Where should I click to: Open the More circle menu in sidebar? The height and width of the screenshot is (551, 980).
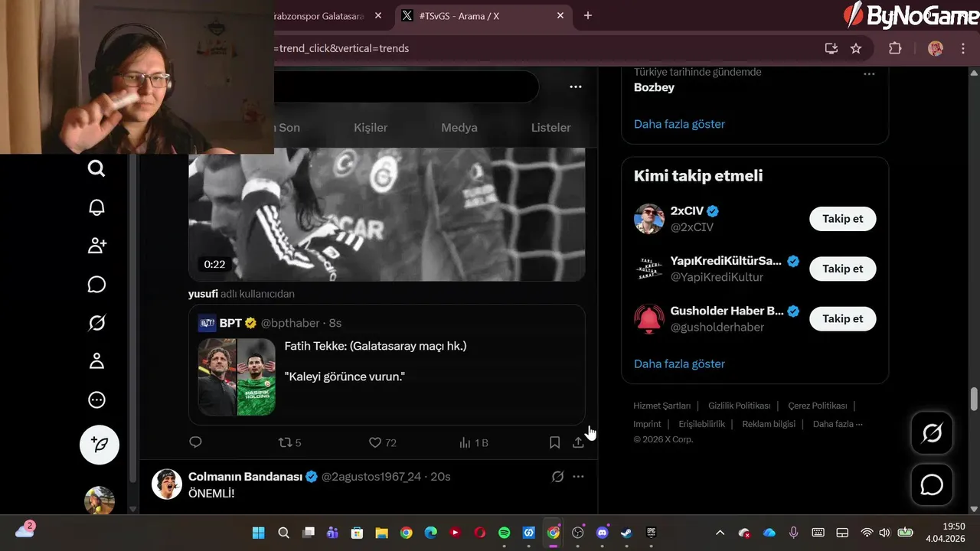(96, 399)
